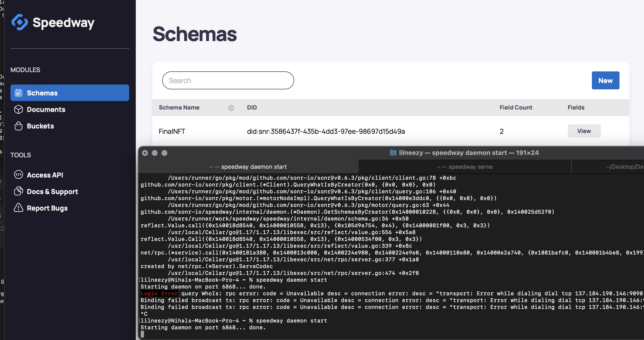Click the Access API code icon

pos(18,175)
